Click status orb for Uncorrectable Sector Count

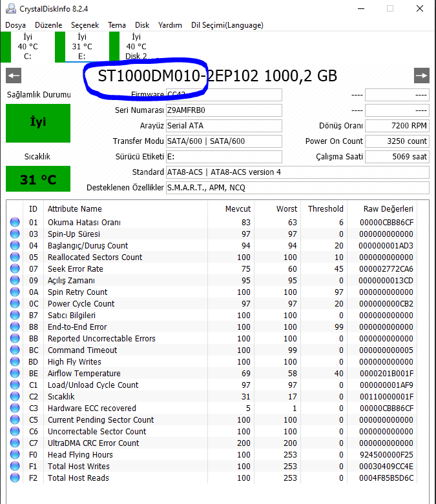click(x=15, y=431)
